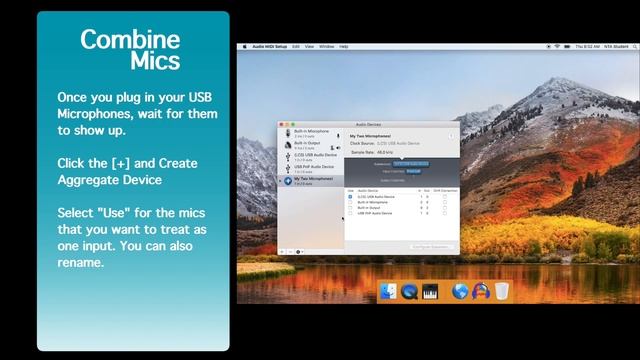Enable Drift Correction for USB PnP Audio Device
This screenshot has width=640, height=360.
coord(445,213)
